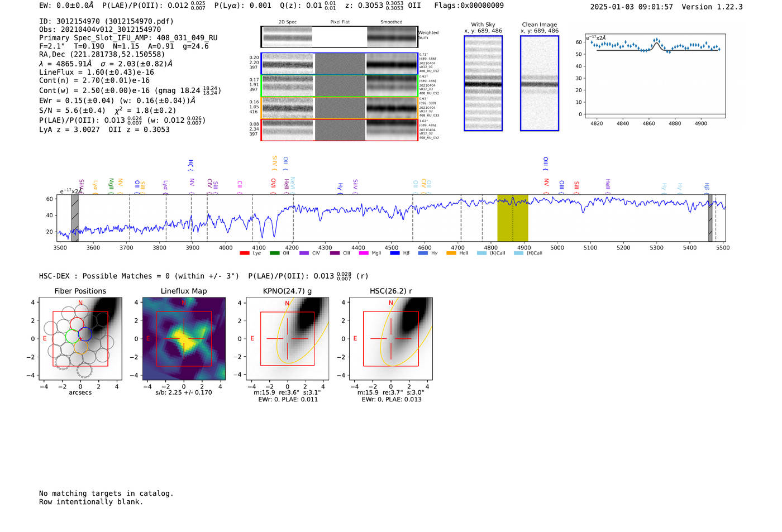Click the Weighted Sum 2D spectrum strip
The height and width of the screenshot is (532, 782).
click(x=339, y=37)
